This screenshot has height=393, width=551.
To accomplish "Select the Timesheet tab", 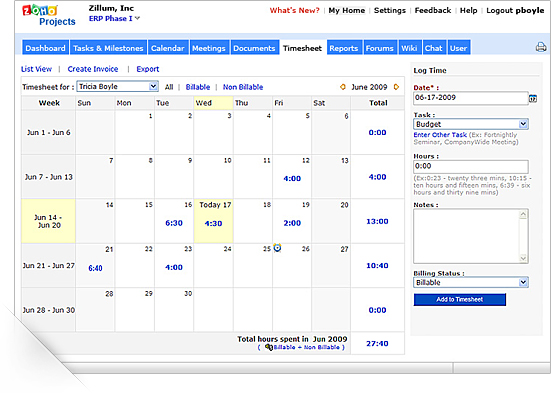I will (x=302, y=48).
